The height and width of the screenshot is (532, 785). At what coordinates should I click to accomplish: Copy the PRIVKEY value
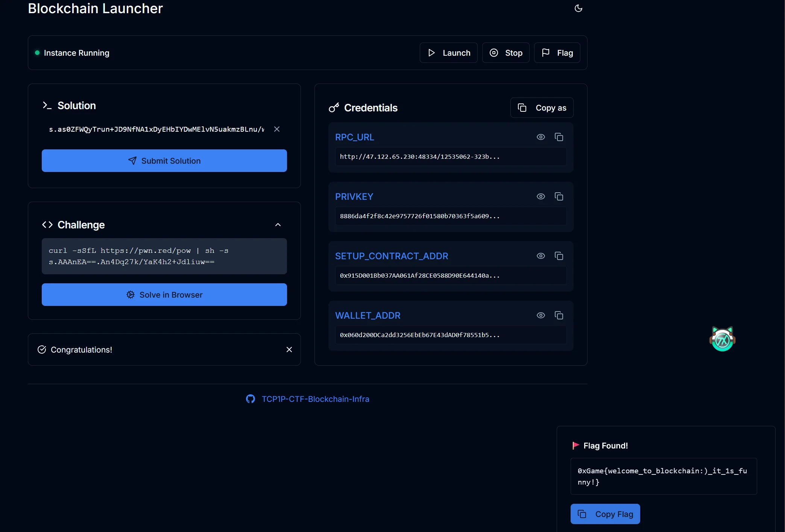559,196
